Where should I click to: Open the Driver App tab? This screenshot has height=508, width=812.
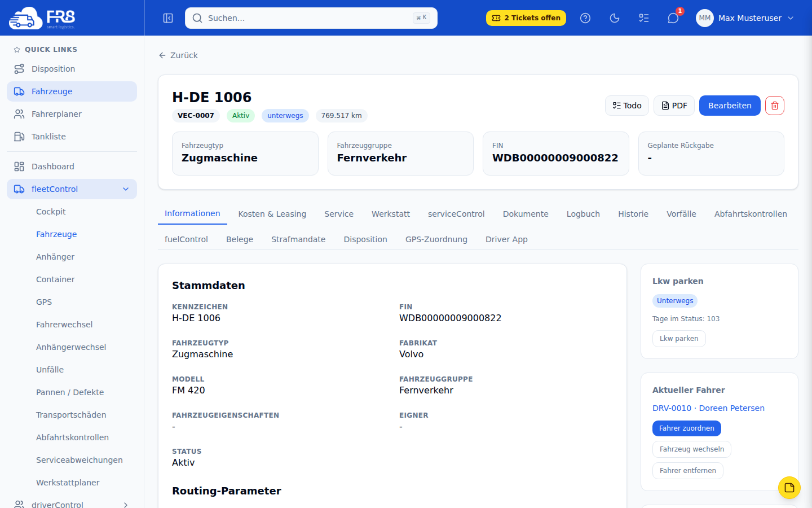coord(506,239)
